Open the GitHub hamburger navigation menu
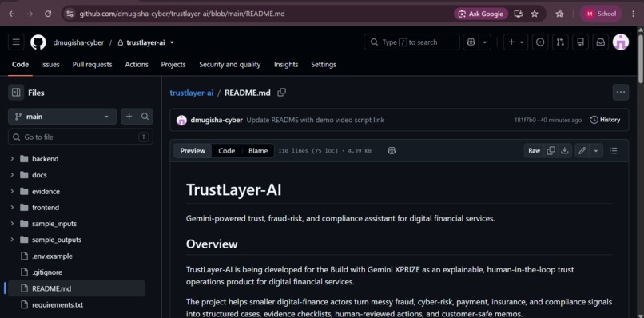 pyautogui.click(x=16, y=42)
